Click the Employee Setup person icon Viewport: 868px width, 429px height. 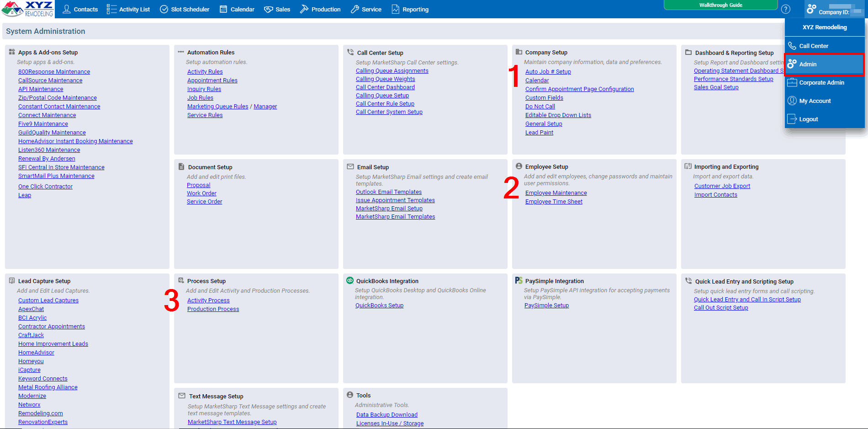(x=519, y=166)
